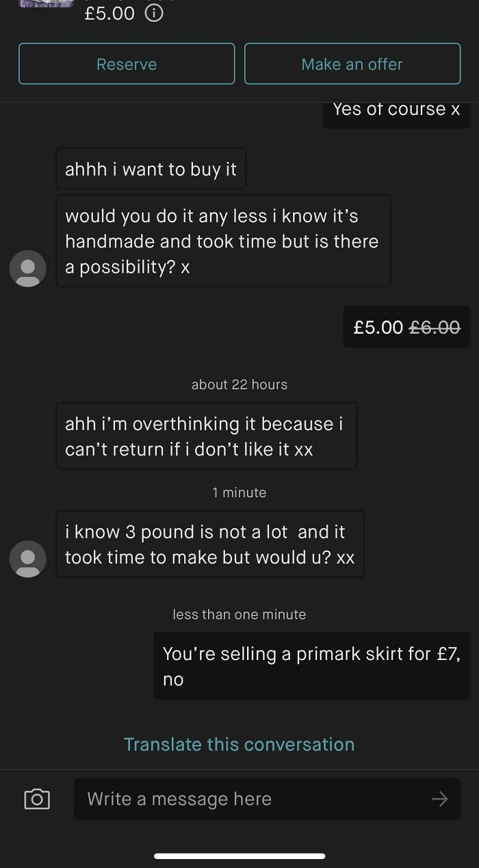The height and width of the screenshot is (868, 479).
Task: Click the Write a message here field
Action: [239, 798]
